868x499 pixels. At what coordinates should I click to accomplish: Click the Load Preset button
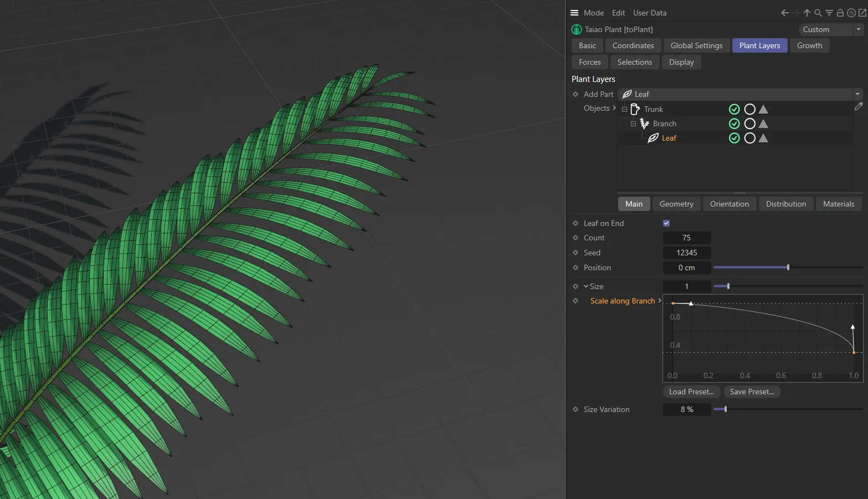click(691, 392)
